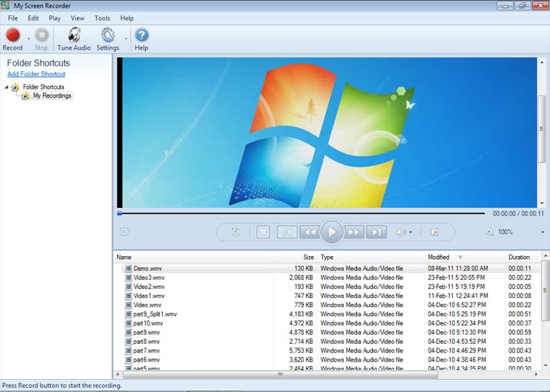Sort list by Modified column header
Screen dimensions: 550x392
(438, 258)
